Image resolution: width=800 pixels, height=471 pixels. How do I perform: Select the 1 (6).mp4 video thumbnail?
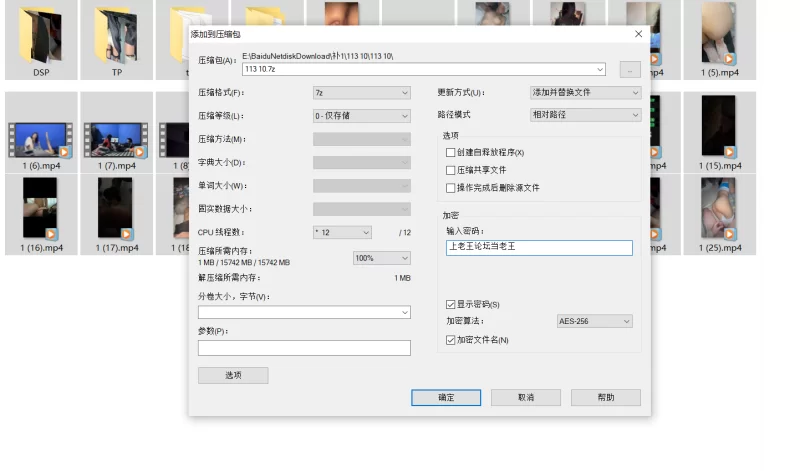(x=41, y=140)
